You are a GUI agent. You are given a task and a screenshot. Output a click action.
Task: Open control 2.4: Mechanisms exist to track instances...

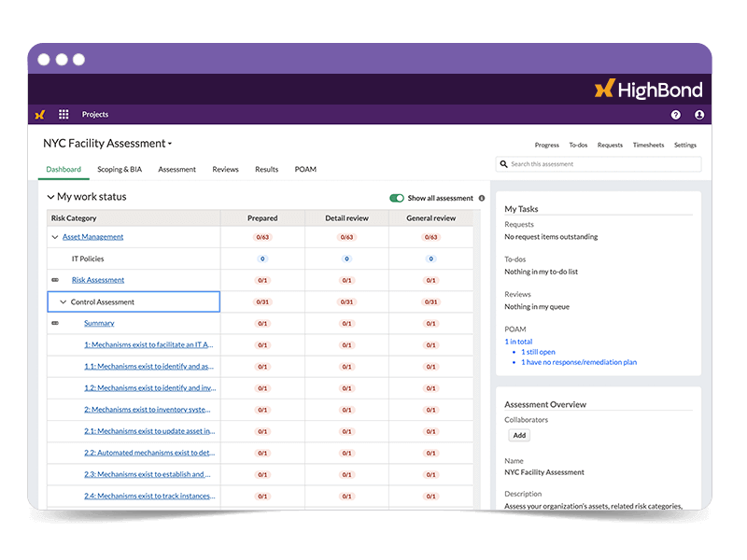(149, 497)
